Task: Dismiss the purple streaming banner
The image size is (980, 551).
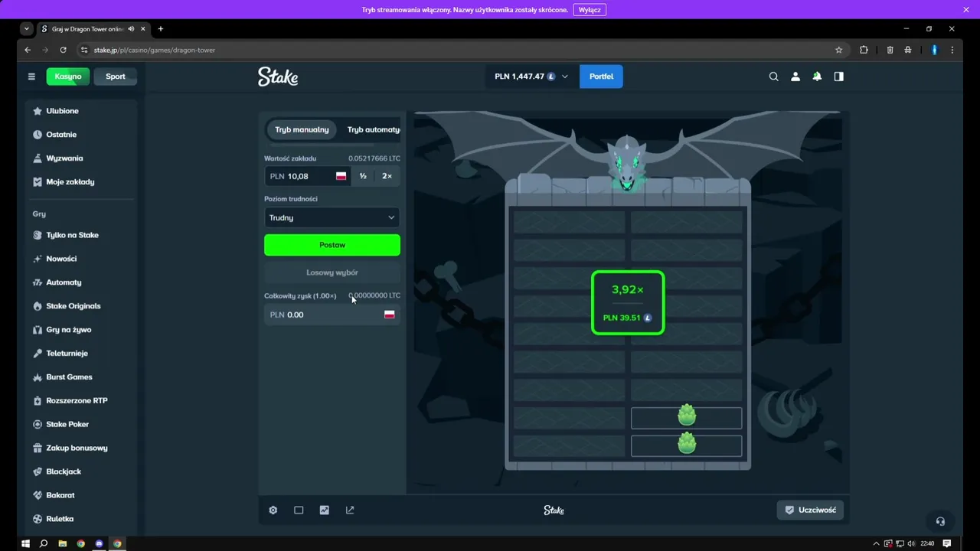Action: [966, 10]
